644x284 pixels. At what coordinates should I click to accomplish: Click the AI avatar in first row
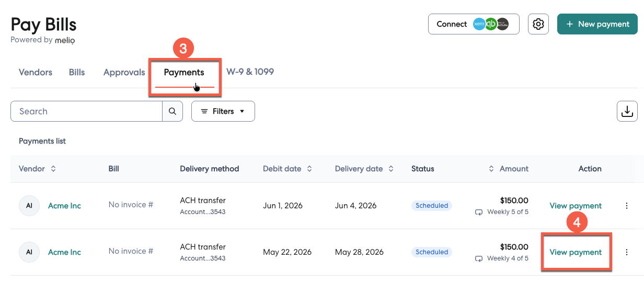(x=29, y=206)
